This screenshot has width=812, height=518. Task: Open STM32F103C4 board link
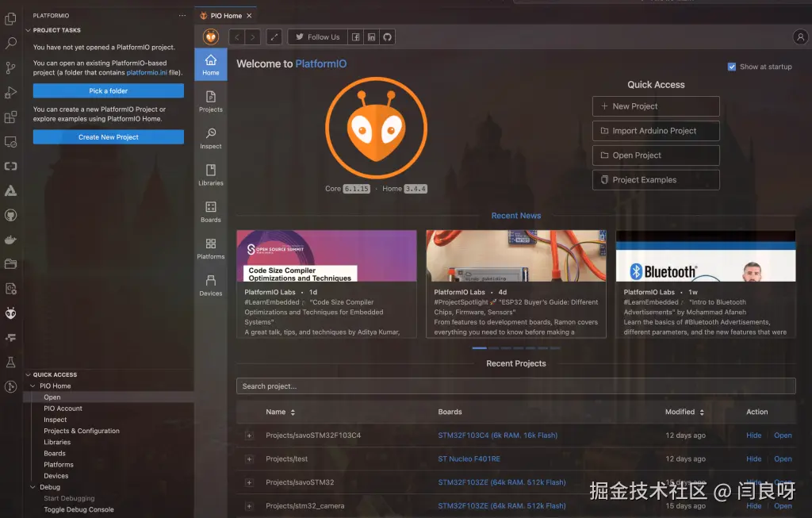pyautogui.click(x=497, y=436)
